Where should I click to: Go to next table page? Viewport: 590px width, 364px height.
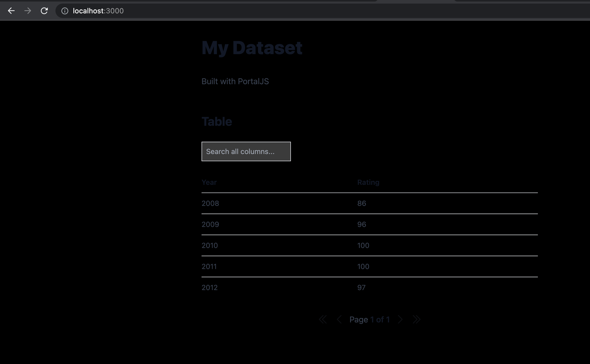400,320
